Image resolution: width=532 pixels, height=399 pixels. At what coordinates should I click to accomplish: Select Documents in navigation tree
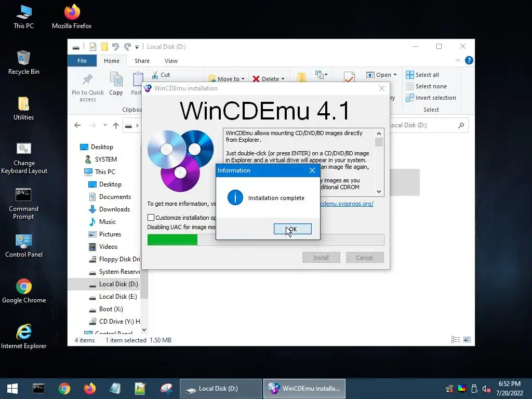tap(110, 197)
